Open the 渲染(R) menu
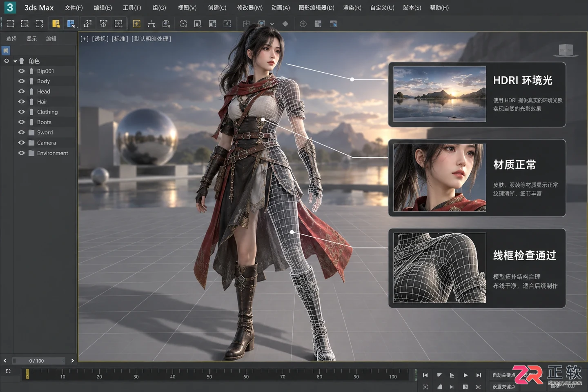Image resolution: width=588 pixels, height=392 pixels. point(352,8)
